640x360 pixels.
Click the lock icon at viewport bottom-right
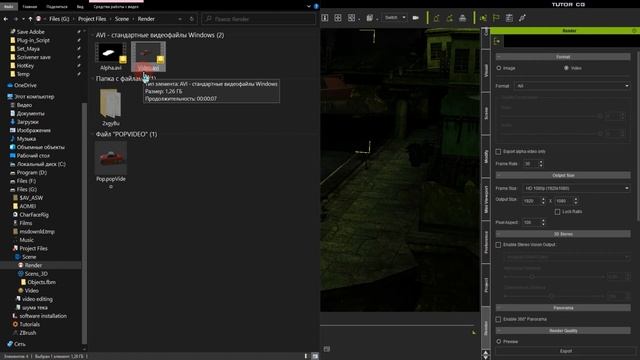pyautogui.click(x=474, y=332)
